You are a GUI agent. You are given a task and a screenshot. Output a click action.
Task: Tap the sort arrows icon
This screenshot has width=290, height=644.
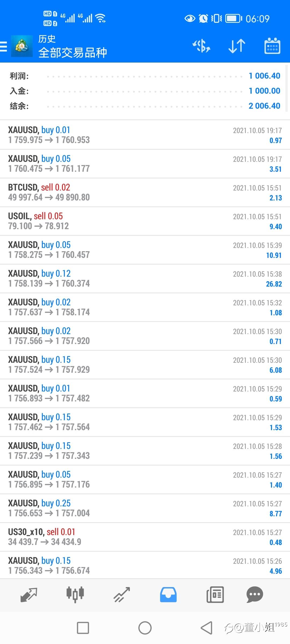[237, 46]
